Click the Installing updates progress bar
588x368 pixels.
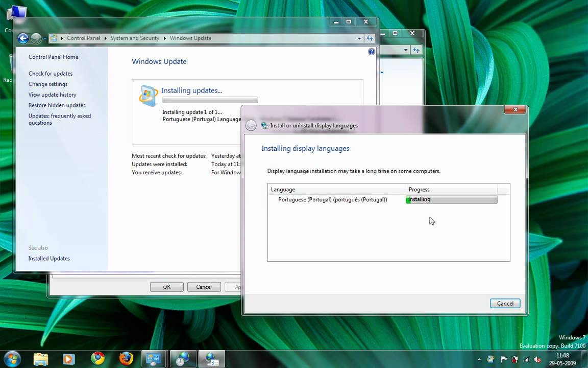click(x=210, y=100)
